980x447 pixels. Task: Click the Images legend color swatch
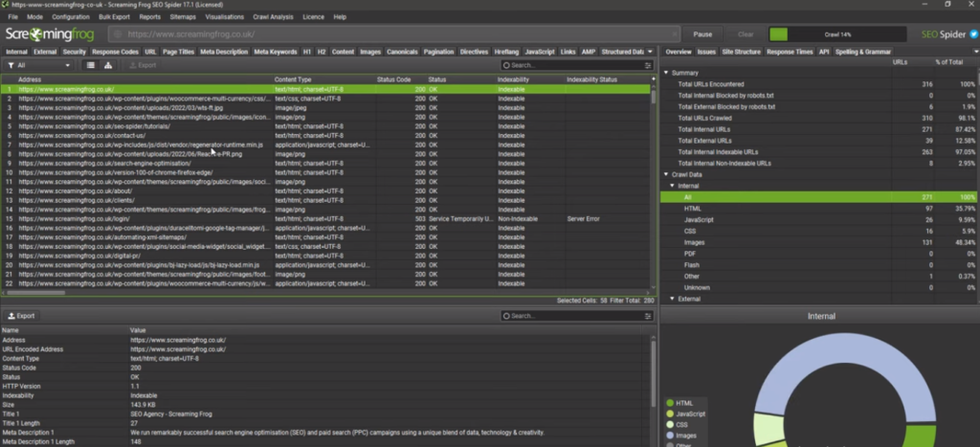coord(670,436)
